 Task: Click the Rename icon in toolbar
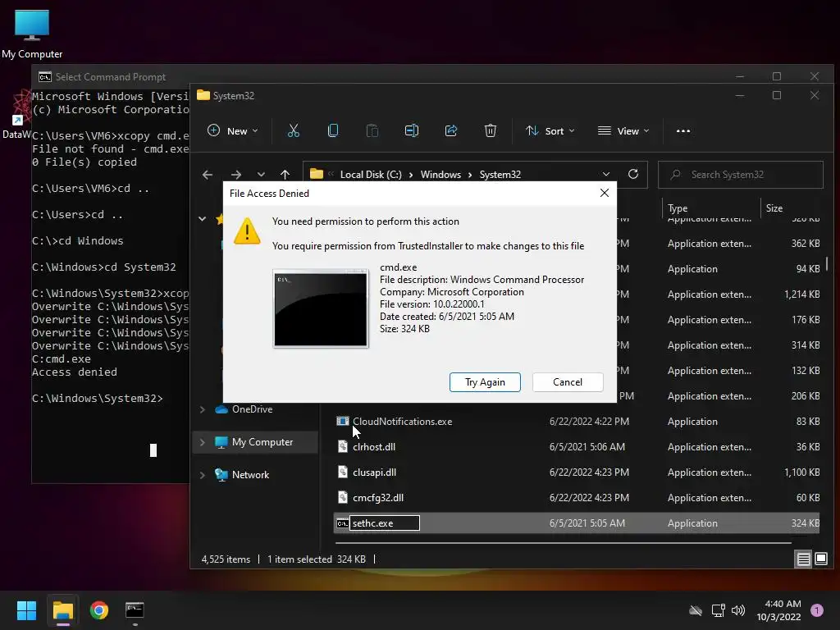[412, 130]
